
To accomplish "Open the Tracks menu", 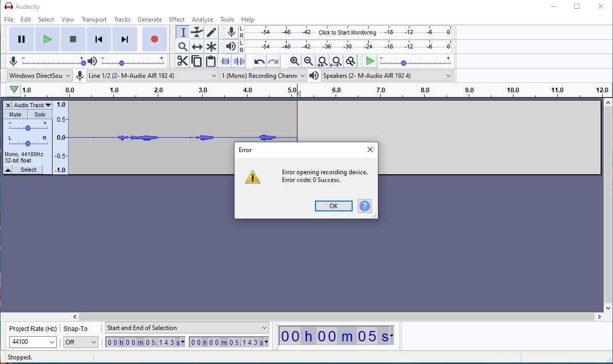I will tap(122, 20).
